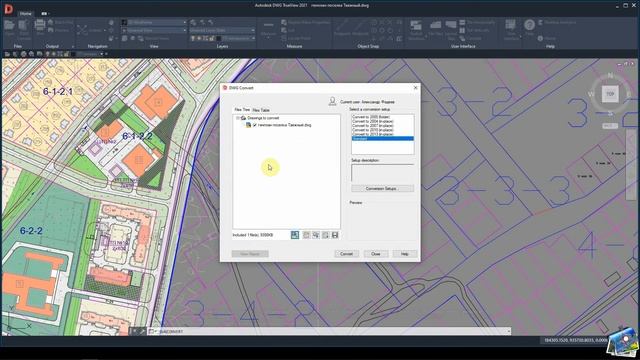This screenshot has width=640, height=360.
Task: Collapse the Drawings to convert tree node
Action: 238,118
